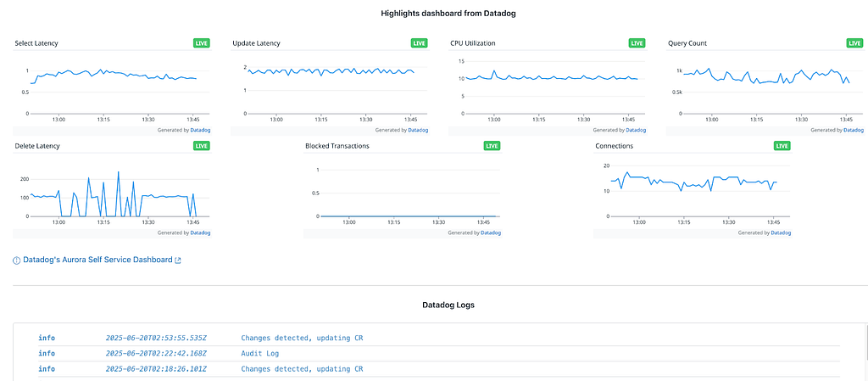Click the LIVE badge on Query Count
The image size is (868, 381).
pos(854,43)
